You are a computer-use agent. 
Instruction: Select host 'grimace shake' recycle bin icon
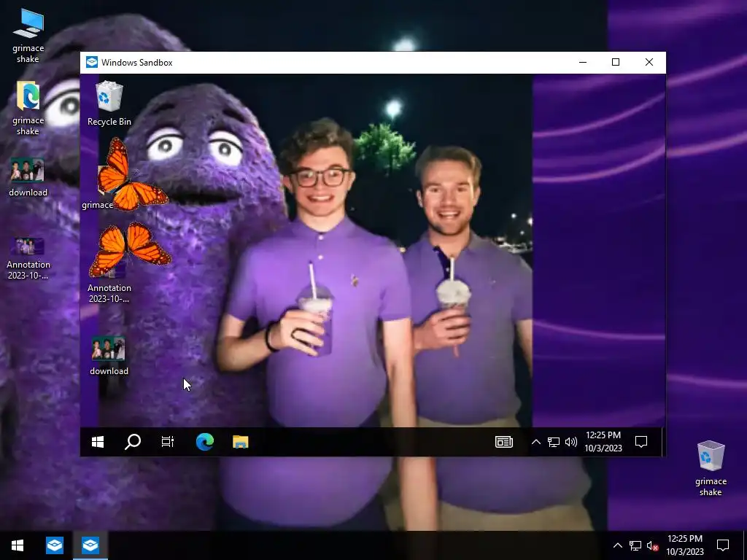[711, 469]
